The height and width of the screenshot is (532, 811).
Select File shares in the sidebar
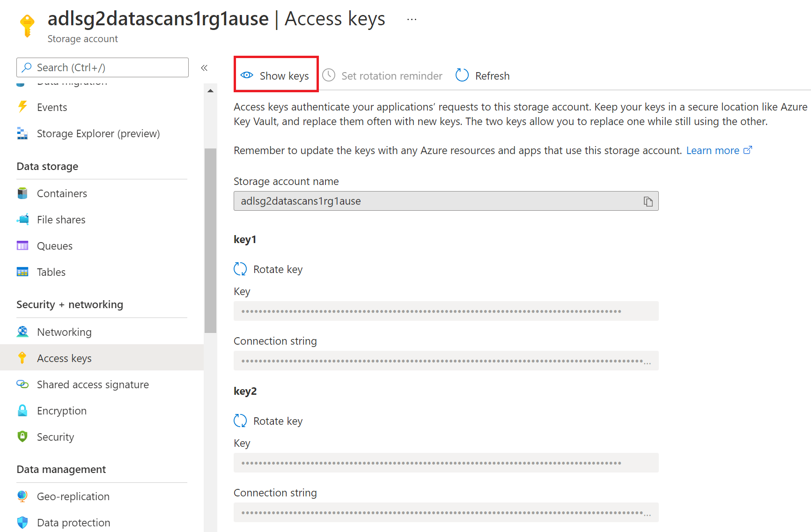(x=61, y=219)
